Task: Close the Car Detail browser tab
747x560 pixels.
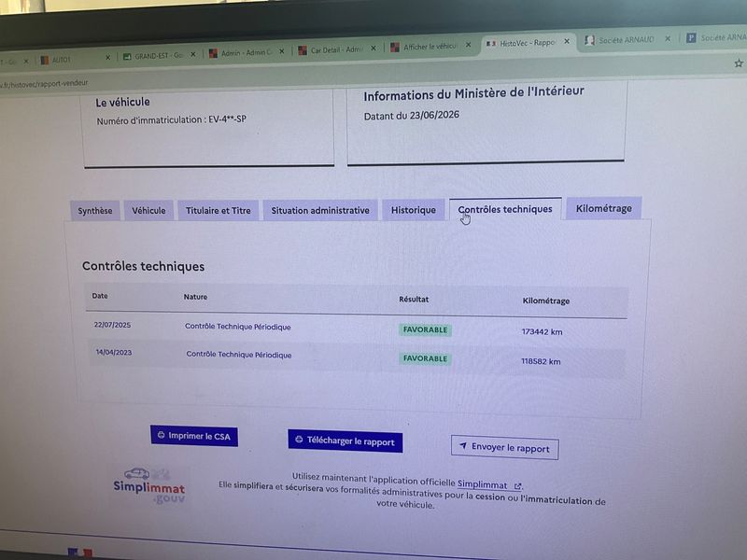Action: [x=373, y=48]
